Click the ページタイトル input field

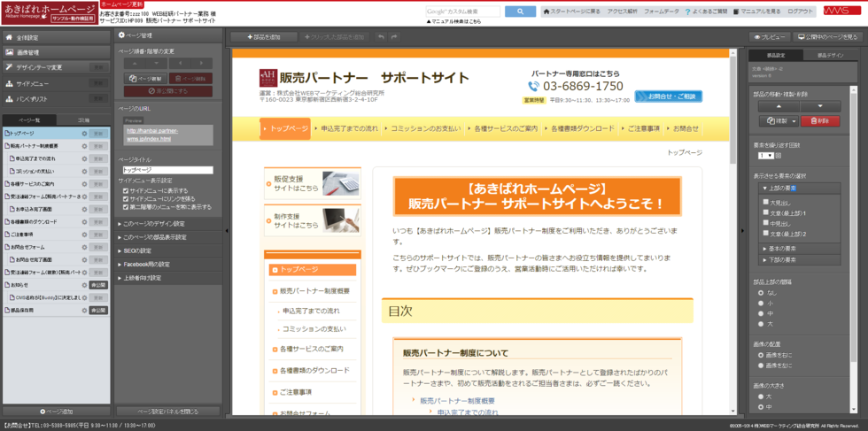pos(167,170)
